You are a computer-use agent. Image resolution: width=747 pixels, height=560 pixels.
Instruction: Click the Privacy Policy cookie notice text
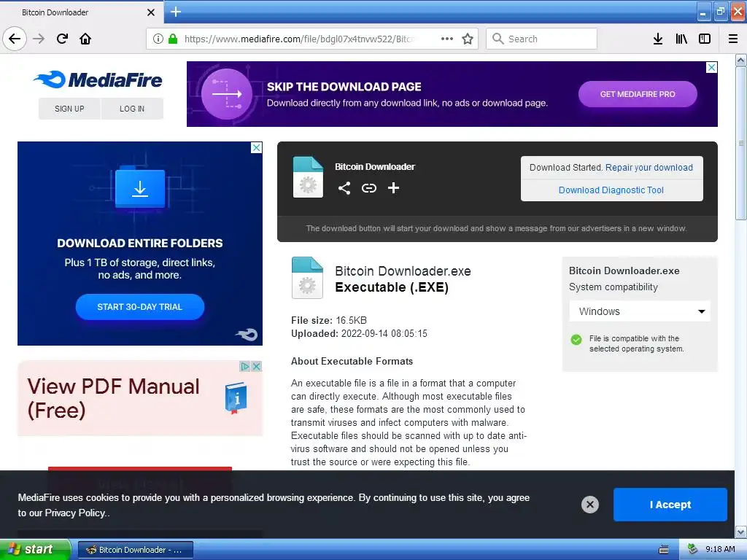(x=75, y=513)
